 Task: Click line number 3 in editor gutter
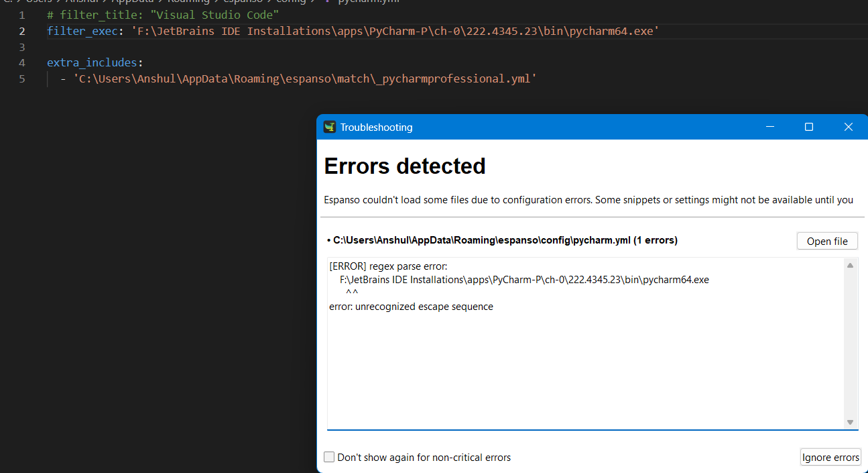22,47
